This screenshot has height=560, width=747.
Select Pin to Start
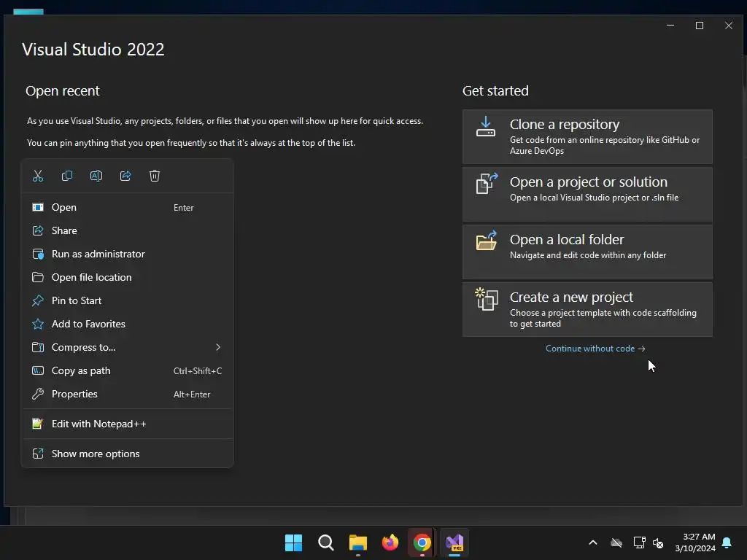coord(127,300)
